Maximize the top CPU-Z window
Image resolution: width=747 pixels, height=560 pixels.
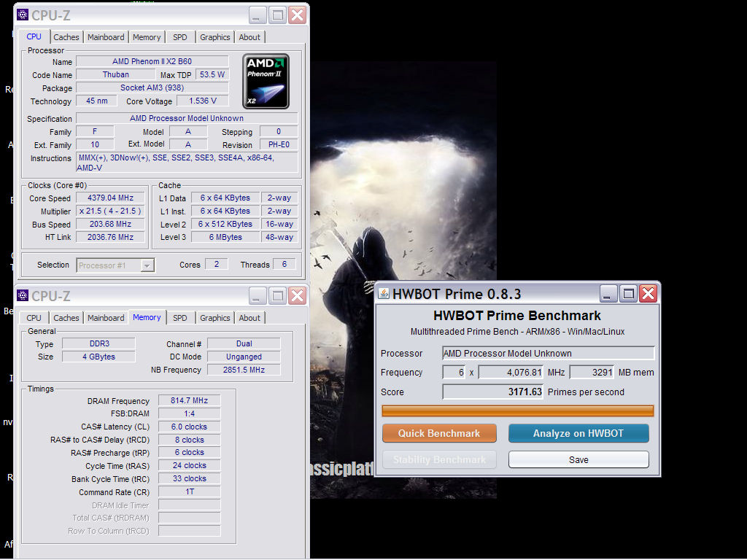pyautogui.click(x=277, y=15)
